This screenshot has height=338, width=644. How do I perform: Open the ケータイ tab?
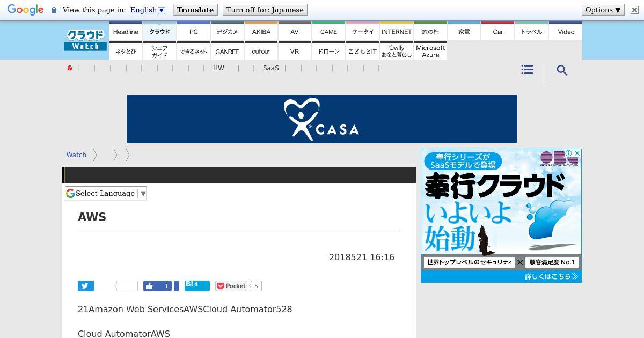pos(363,32)
